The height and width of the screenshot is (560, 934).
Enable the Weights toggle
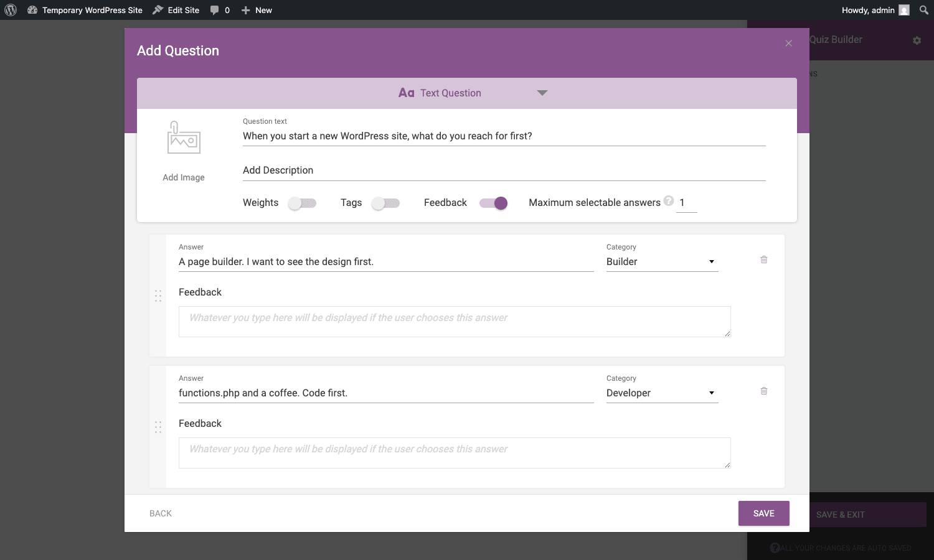tap(302, 203)
